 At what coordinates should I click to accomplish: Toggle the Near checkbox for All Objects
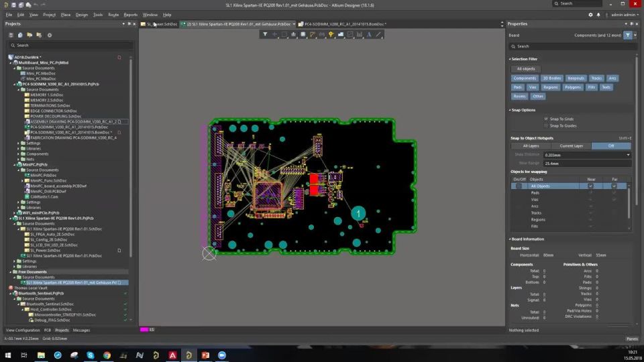tap(590, 186)
